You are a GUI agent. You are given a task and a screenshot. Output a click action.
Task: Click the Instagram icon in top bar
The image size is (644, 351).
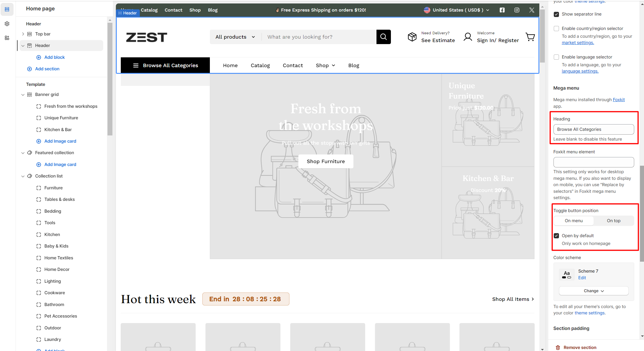click(517, 10)
